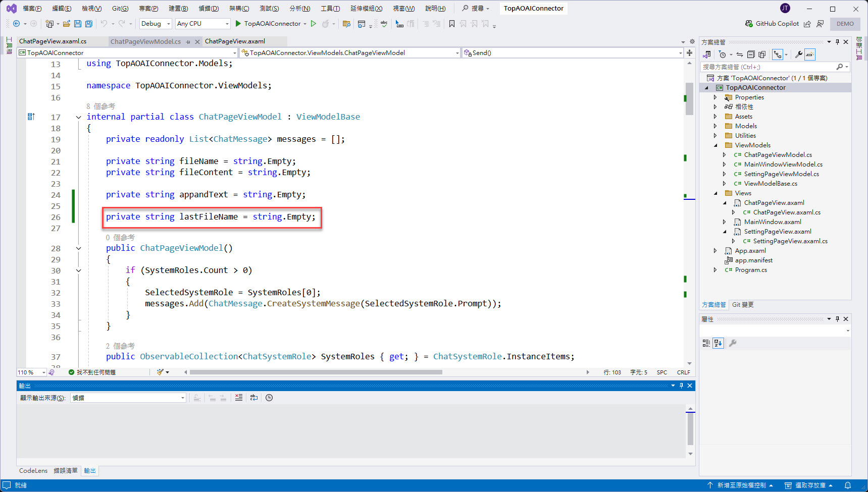Open the Debug configuration dropdown
This screenshot has height=492, width=868.
(x=156, y=24)
